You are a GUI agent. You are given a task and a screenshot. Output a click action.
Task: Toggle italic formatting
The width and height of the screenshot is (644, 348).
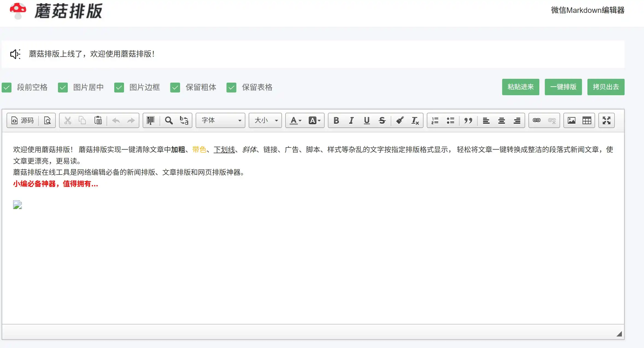point(351,120)
